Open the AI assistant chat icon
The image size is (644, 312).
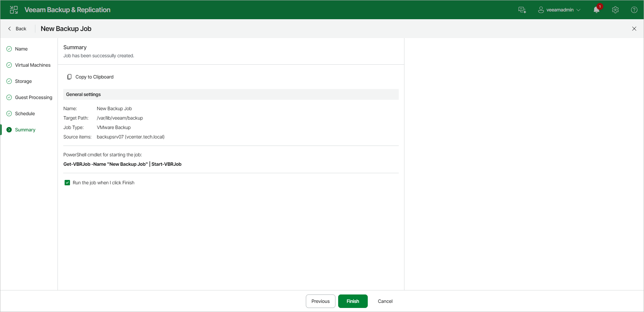pos(522,10)
